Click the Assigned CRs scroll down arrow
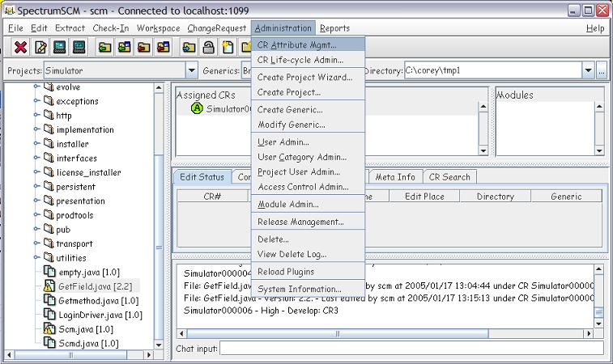Image resolution: width=613 pixels, height=364 pixels. (x=483, y=150)
